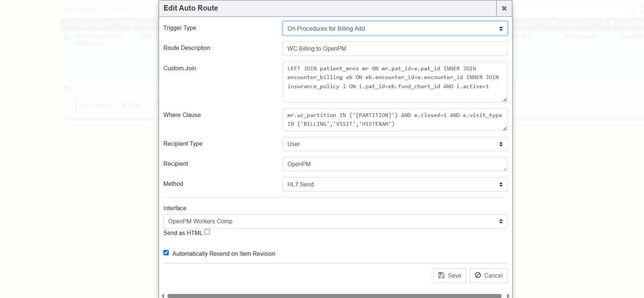Click the scroll right arrow in dialog
This screenshot has height=298, width=644.
coord(508,296)
